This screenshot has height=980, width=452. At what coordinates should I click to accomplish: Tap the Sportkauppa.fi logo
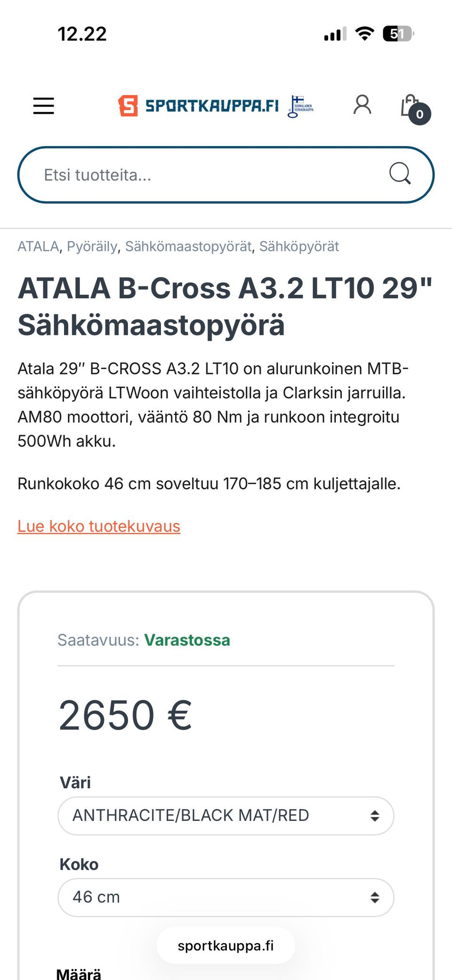[x=199, y=105]
